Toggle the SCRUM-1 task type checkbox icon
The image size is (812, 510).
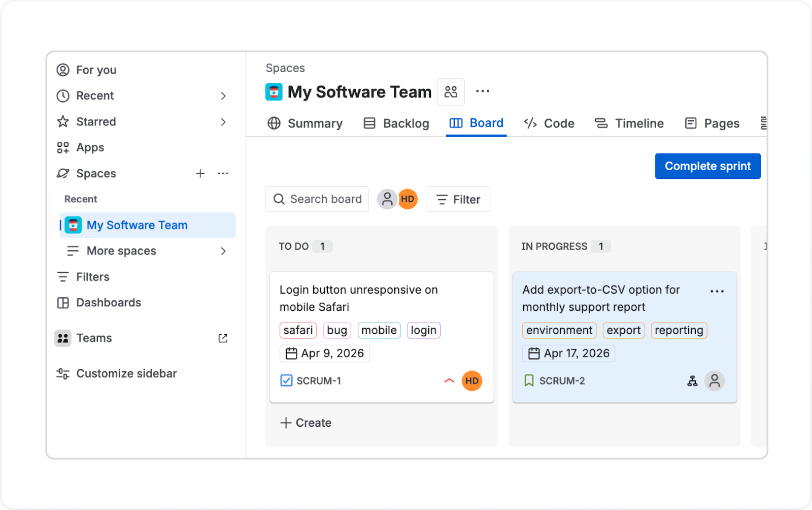point(287,380)
